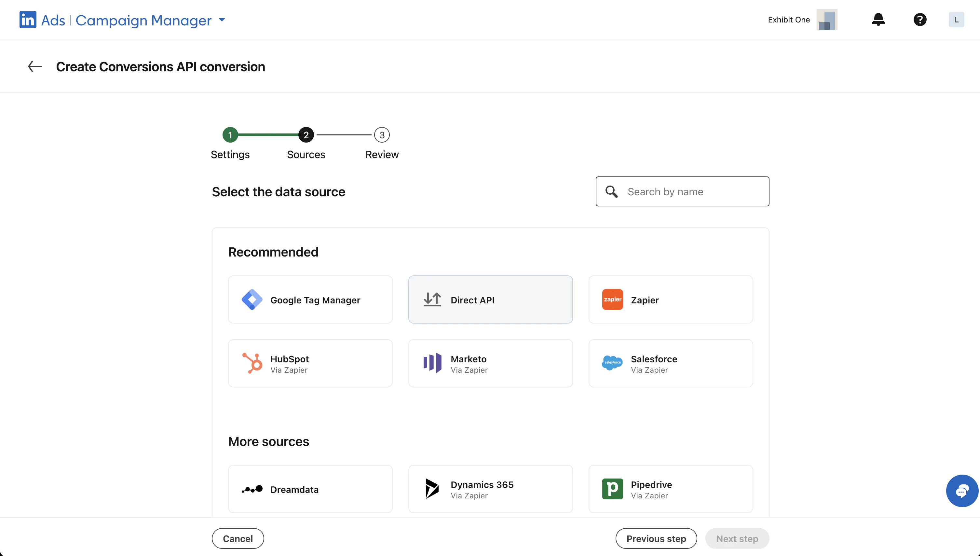Image resolution: width=980 pixels, height=556 pixels.
Task: Click the profile avatar initial L
Action: pyautogui.click(x=956, y=20)
